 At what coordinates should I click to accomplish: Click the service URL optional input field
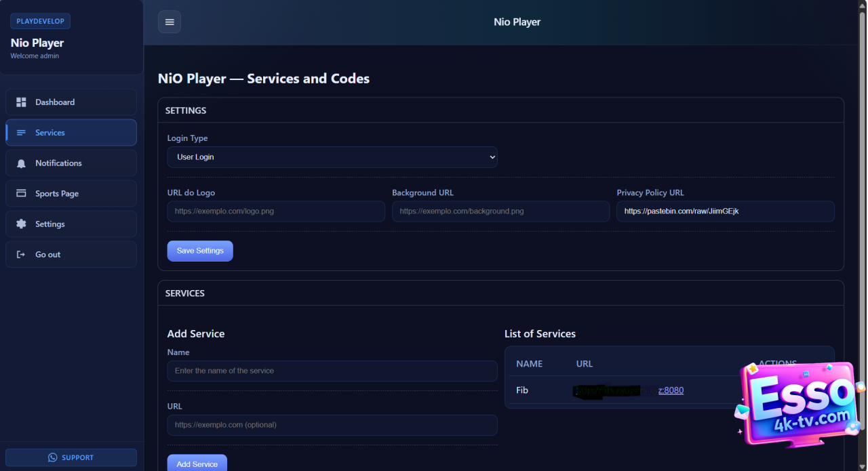pos(332,425)
